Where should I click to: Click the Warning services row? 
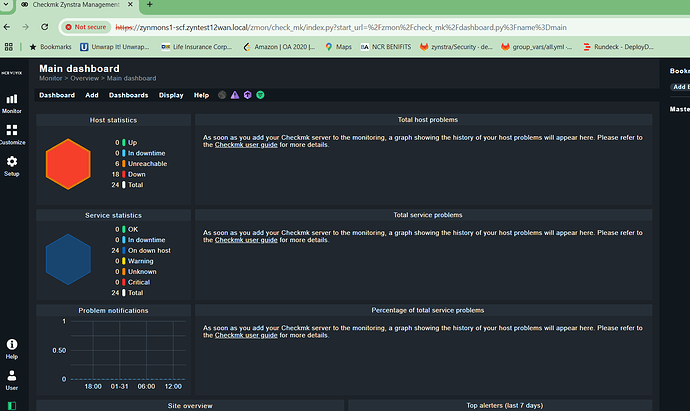coord(134,261)
